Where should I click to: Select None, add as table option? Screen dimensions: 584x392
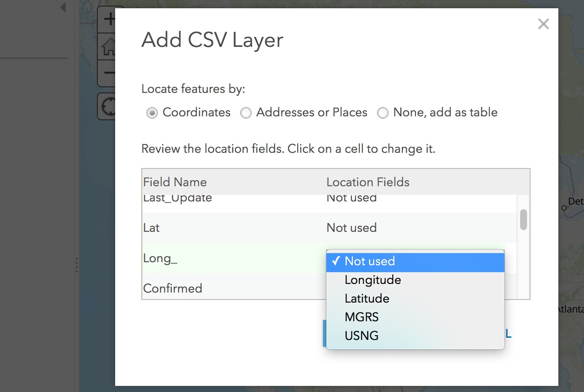[x=382, y=113]
